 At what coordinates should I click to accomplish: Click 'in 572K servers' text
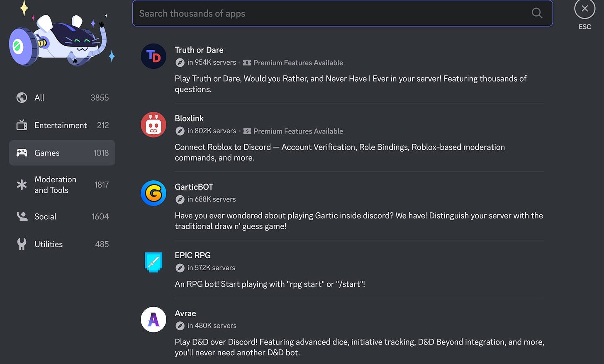click(211, 267)
